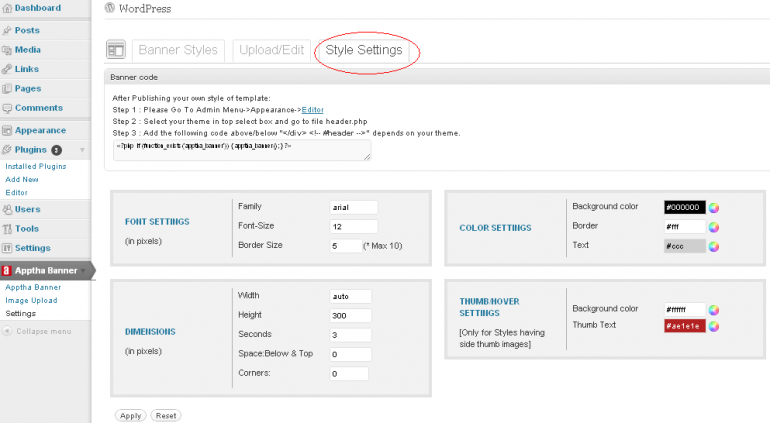Open the Plugins Editor submenu link
The width and height of the screenshot is (770, 423).
16,193
